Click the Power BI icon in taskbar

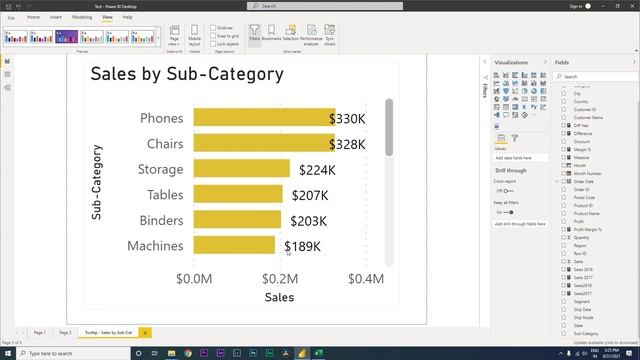coord(302,353)
